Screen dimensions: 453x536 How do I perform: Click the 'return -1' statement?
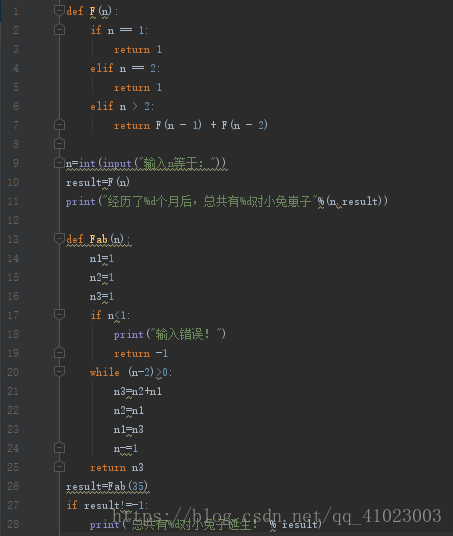141,353
